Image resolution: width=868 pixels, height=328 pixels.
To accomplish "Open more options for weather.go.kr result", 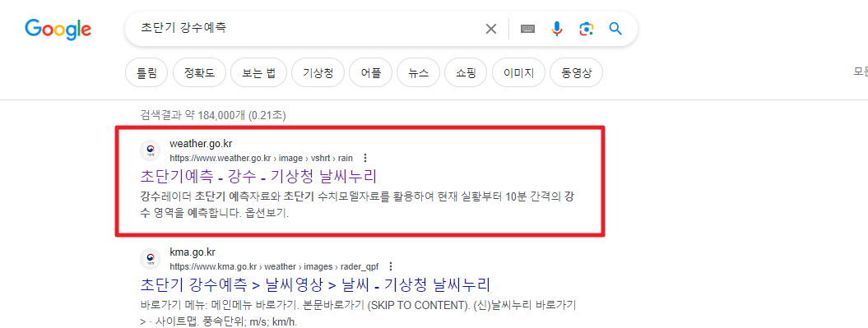I will point(364,158).
